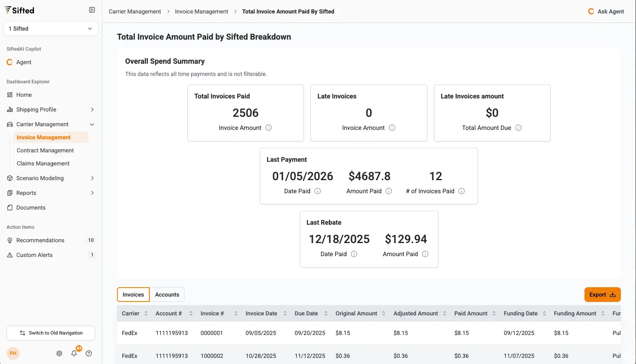Image resolution: width=636 pixels, height=364 pixels.
Task: Open notifications via the bell icon
Action: pos(74,353)
